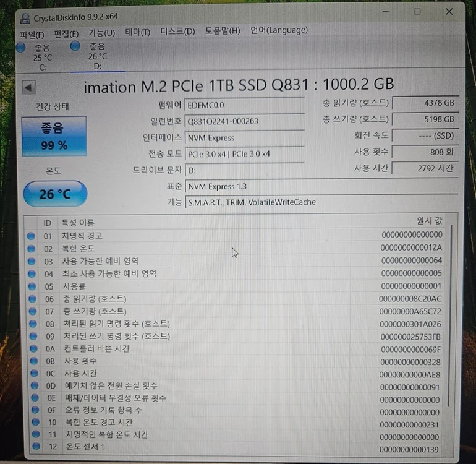Click raw value 0000000000AE8
This screenshot has height=464, width=476.
(410, 375)
